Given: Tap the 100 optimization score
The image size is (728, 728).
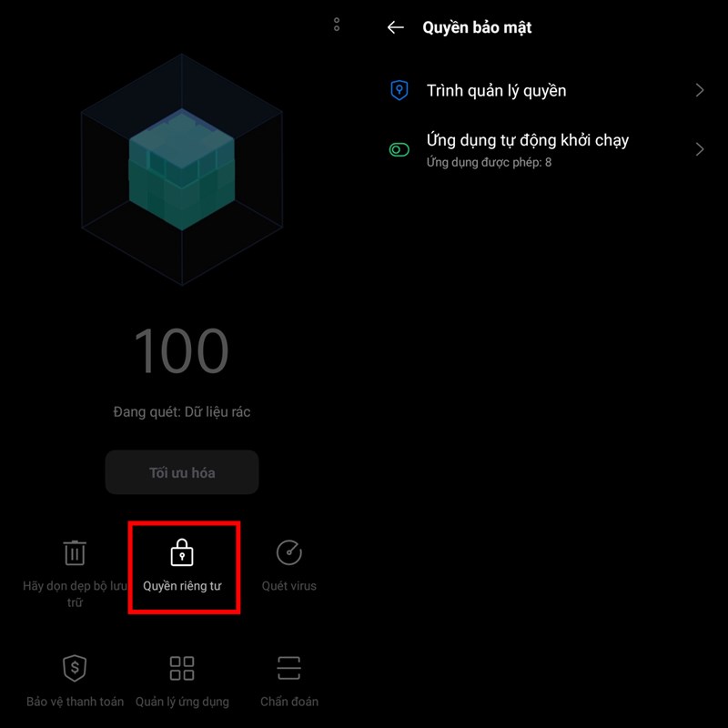Looking at the screenshot, I should point(181,350).
